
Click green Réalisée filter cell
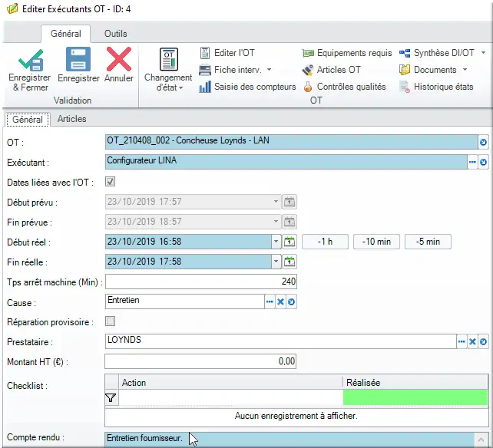415,397
